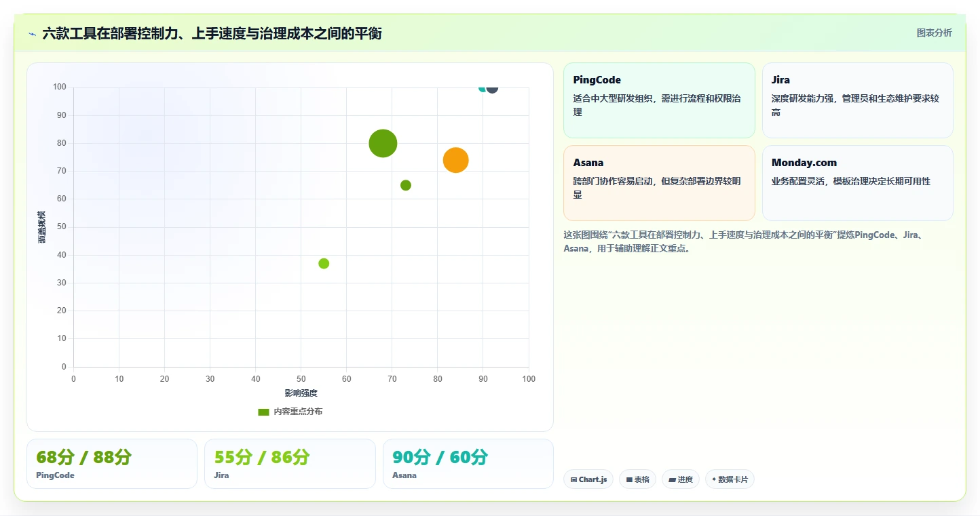
Task: Open the Monday.com description card
Action: click(858, 183)
